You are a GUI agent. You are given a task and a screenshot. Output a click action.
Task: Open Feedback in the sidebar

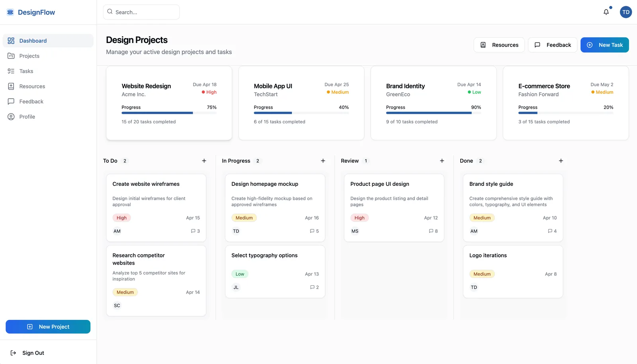tap(48, 101)
